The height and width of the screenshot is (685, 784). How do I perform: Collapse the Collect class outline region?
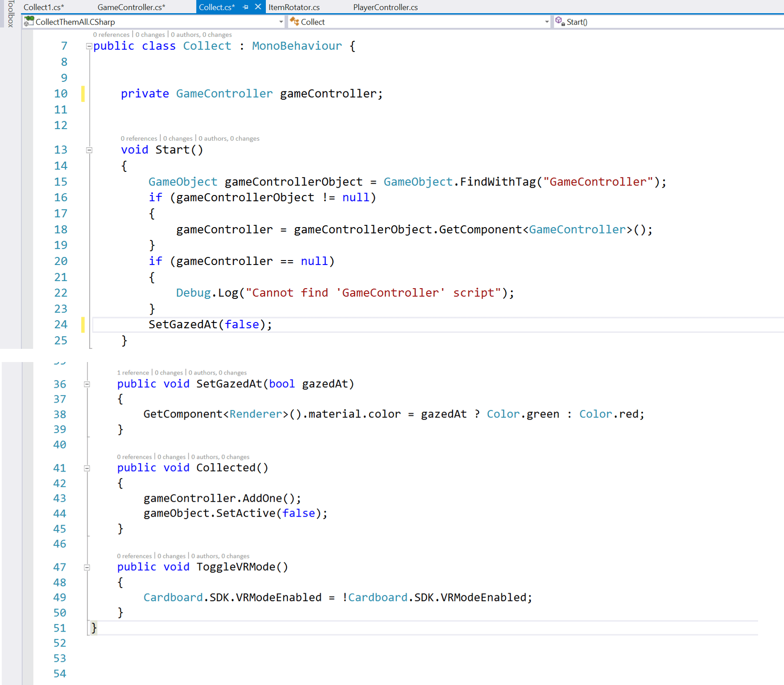click(x=89, y=46)
